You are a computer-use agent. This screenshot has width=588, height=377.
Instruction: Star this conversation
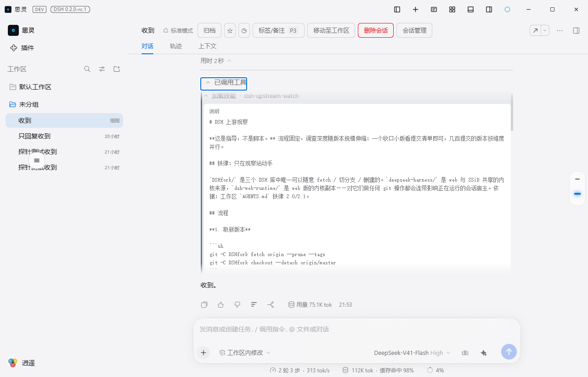[230, 31]
